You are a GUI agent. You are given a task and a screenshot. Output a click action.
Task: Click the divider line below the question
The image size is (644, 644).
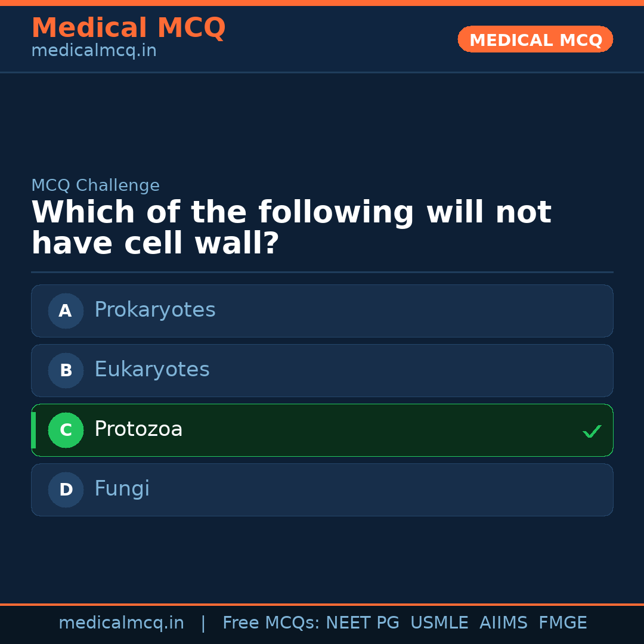322,272
